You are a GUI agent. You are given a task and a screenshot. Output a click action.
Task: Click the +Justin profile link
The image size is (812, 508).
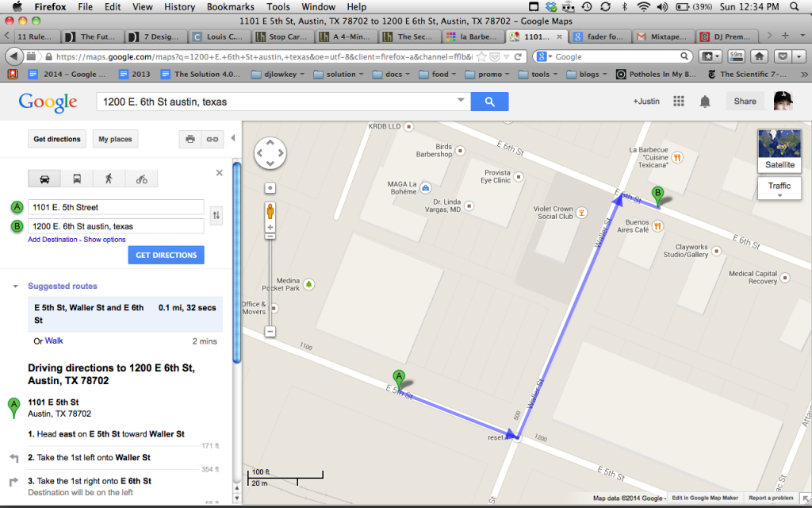pos(645,101)
